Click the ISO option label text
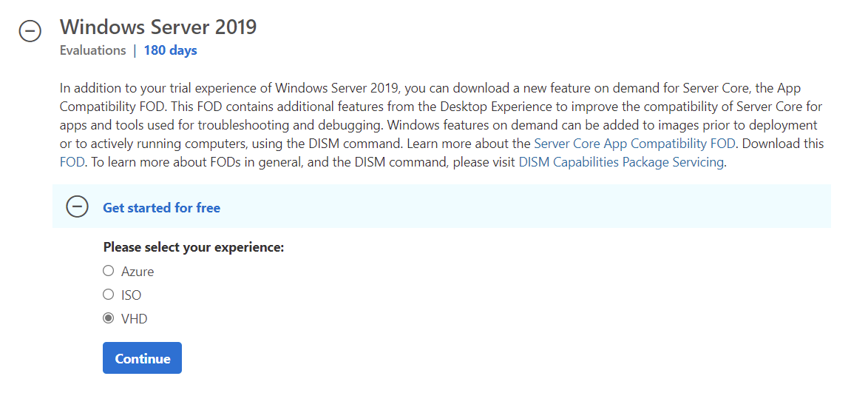 coord(131,295)
